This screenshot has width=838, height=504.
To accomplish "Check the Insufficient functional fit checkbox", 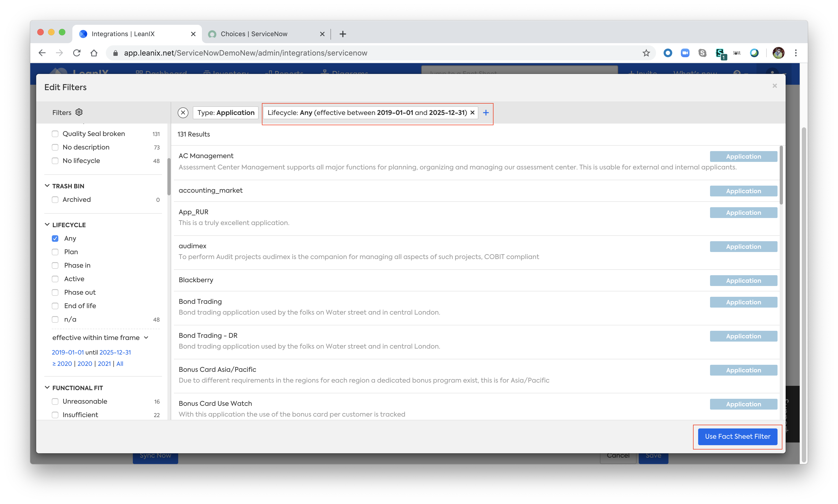I will point(55,415).
